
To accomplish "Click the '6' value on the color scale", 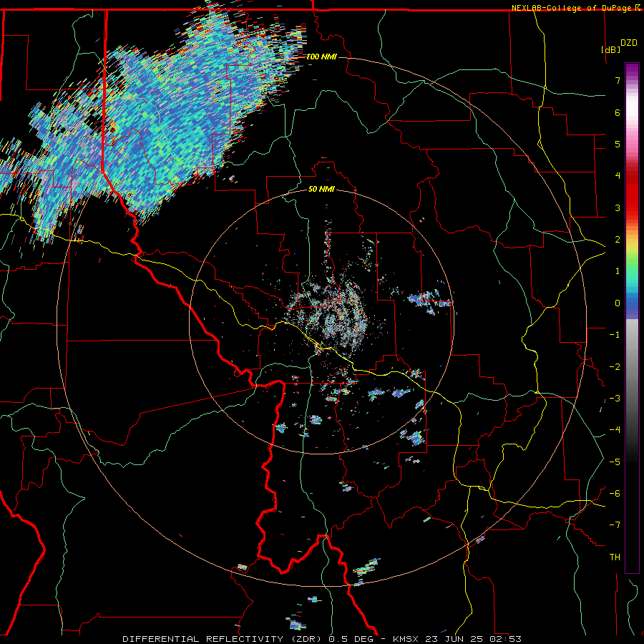I will click(x=618, y=112).
